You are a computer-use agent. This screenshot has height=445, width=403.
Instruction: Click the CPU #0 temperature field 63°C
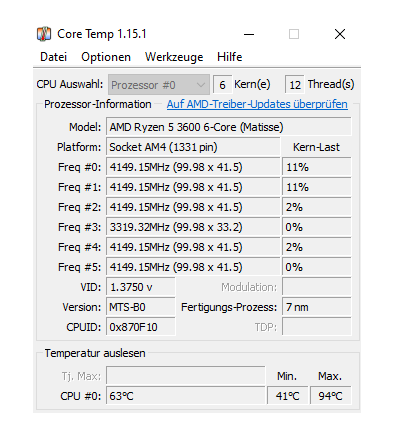186,396
